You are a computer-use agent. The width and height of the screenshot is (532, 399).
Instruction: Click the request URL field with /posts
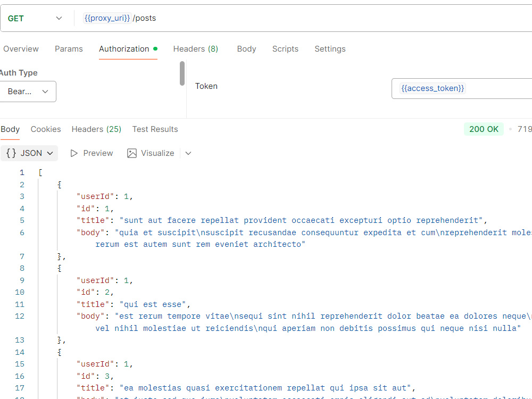point(305,18)
